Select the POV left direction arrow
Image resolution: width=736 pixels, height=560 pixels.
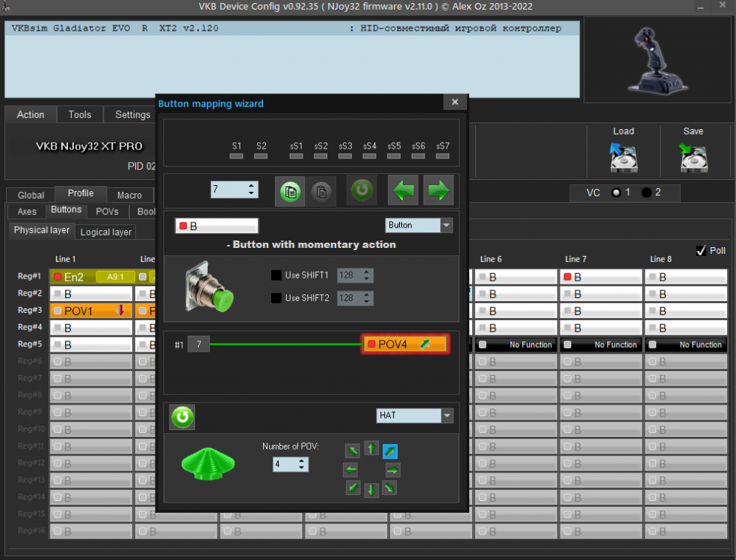click(350, 470)
